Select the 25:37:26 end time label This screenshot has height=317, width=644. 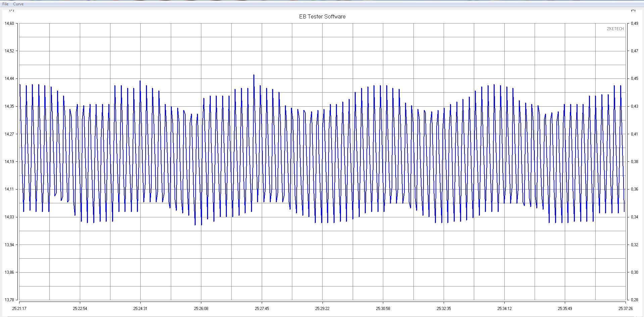coord(626,308)
